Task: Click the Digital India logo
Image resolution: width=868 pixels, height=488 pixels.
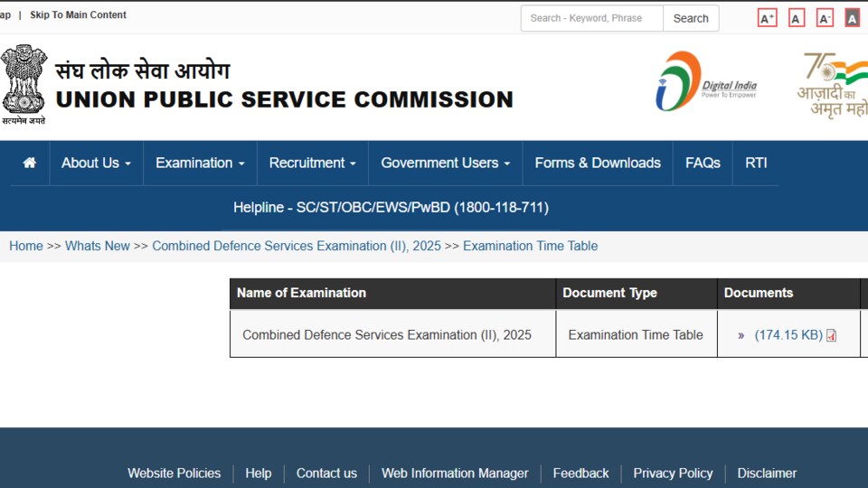Action: [706, 81]
